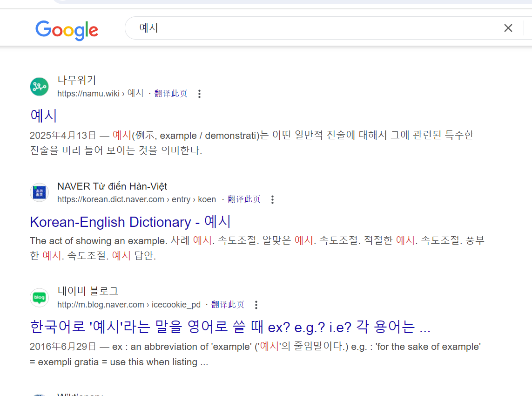Click the 2025年4月13日 date in snippet
Image resolution: width=532 pixels, height=396 pixels.
63,136
